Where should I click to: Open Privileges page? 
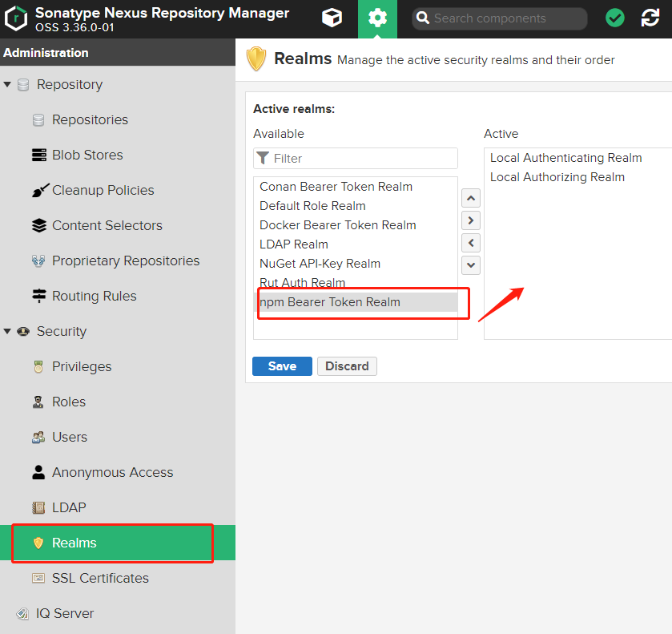coord(82,367)
